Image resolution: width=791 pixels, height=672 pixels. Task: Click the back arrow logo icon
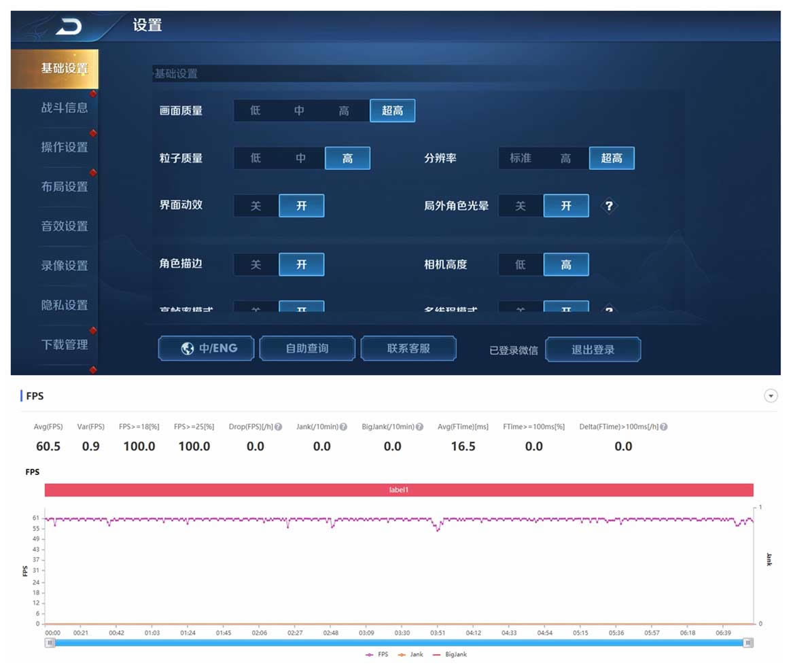coord(68,26)
